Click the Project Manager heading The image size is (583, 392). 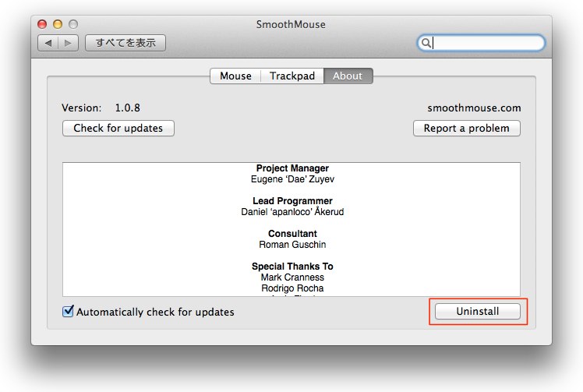tap(292, 168)
